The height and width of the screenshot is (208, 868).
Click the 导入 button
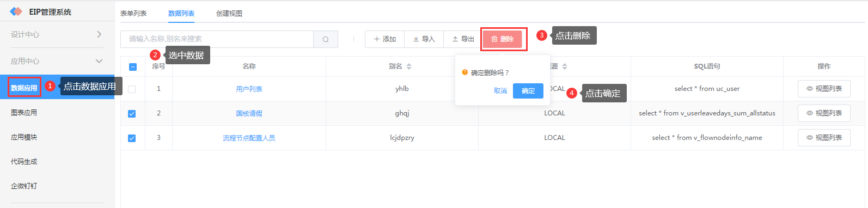click(424, 39)
